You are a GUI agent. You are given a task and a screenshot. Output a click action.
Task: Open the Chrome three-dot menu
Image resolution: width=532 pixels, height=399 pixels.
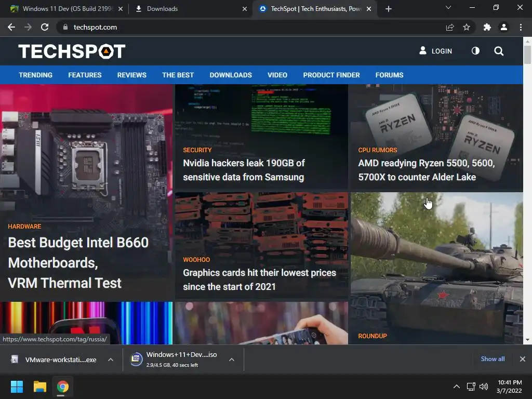coord(521,27)
